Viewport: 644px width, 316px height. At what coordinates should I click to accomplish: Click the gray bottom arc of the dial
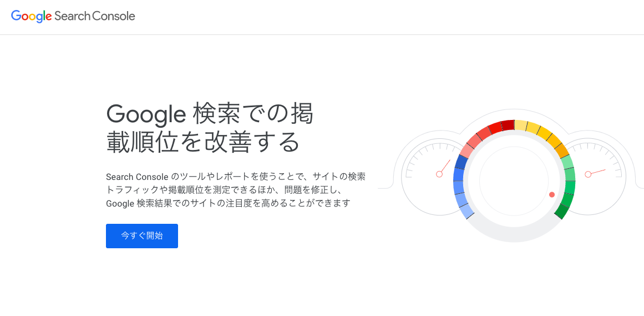click(x=514, y=234)
